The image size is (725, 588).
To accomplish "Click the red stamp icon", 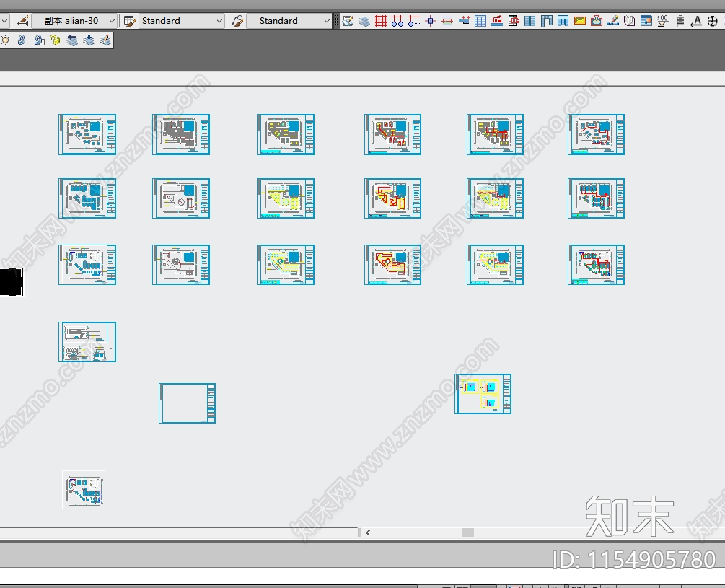I will [597, 21].
